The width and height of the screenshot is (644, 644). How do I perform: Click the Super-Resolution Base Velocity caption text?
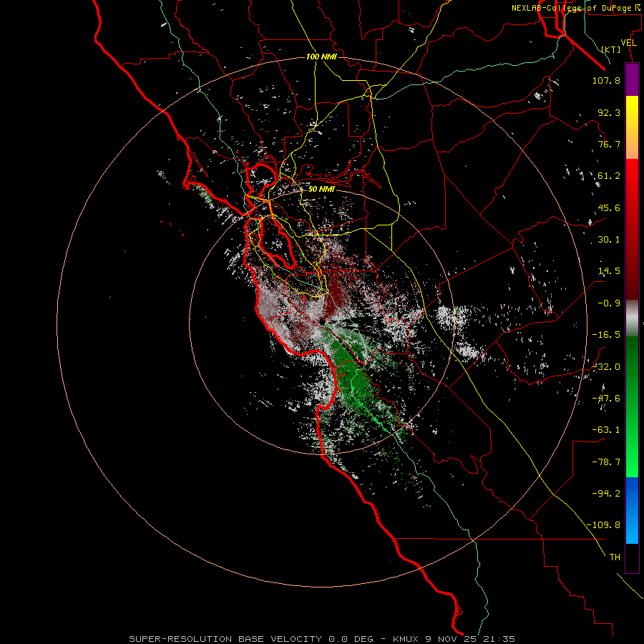click(x=322, y=639)
